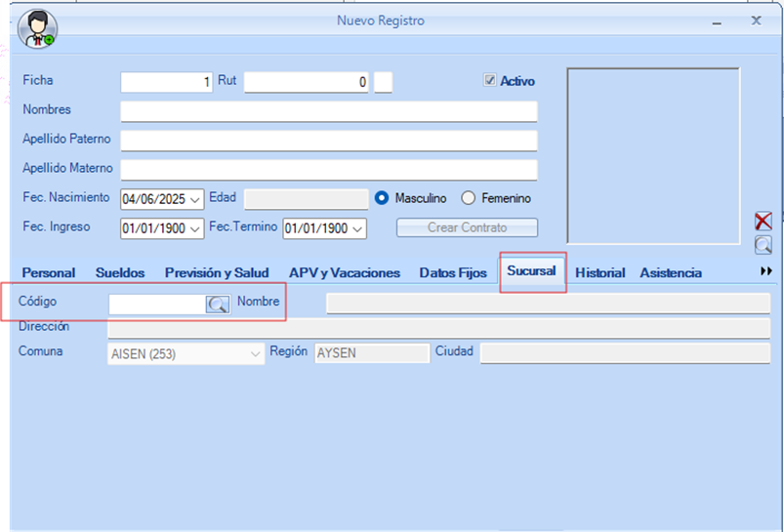Click the magnifier icon below the photo box
784x532 pixels.
tap(763, 245)
